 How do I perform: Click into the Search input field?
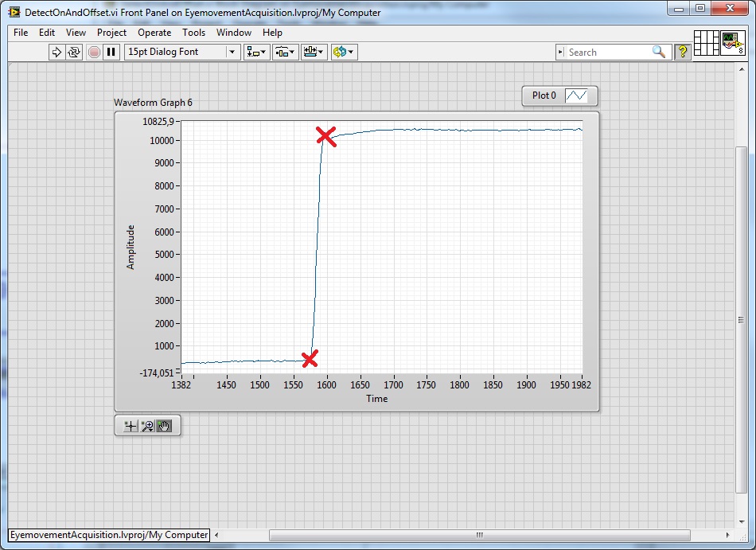coord(609,52)
